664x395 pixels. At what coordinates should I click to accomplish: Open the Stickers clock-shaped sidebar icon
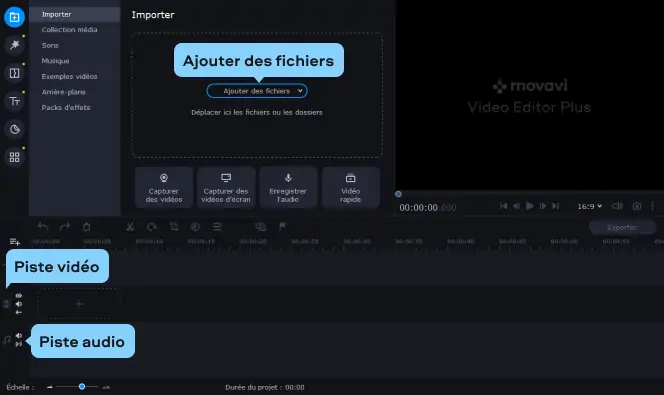pos(14,129)
